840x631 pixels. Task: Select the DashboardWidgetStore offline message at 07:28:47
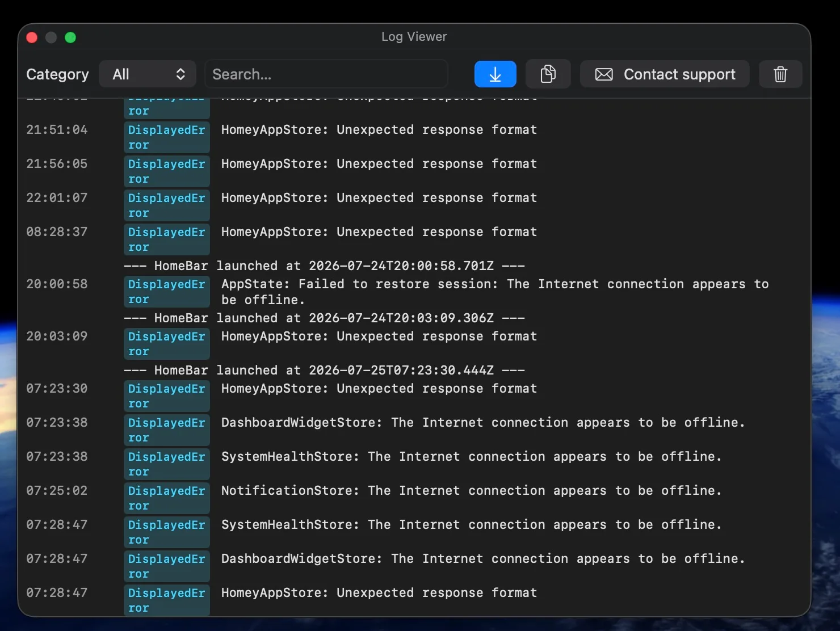[x=483, y=559]
